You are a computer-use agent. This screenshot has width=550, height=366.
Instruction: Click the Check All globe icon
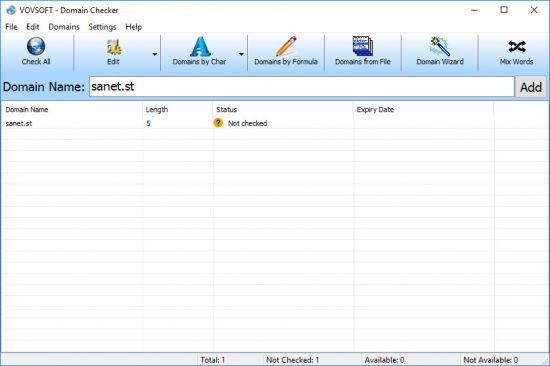(x=36, y=47)
